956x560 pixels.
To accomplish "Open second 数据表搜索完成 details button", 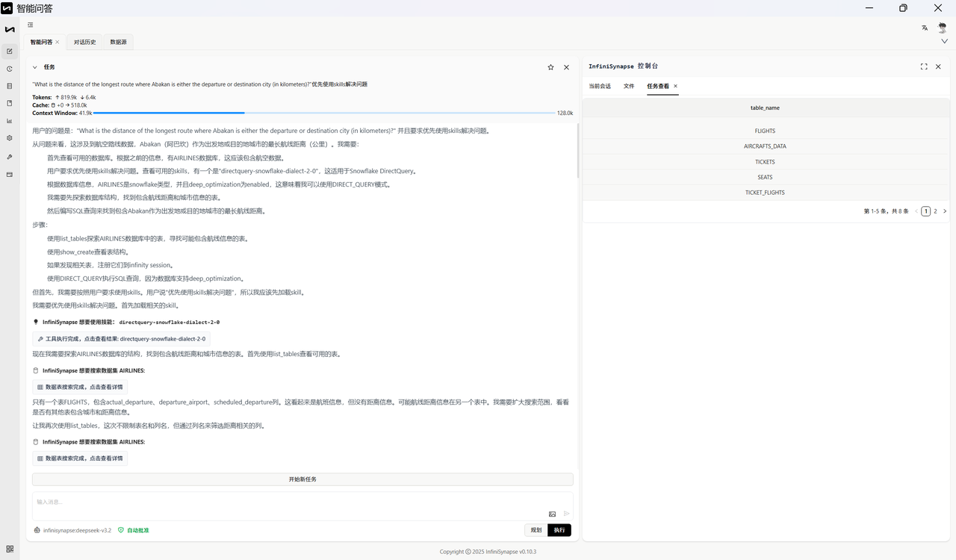I will [x=80, y=458].
